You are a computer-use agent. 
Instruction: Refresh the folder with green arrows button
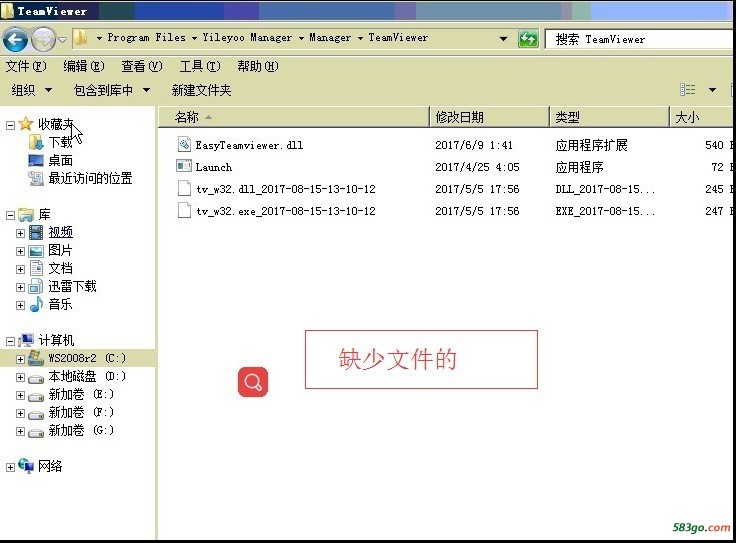click(x=528, y=39)
